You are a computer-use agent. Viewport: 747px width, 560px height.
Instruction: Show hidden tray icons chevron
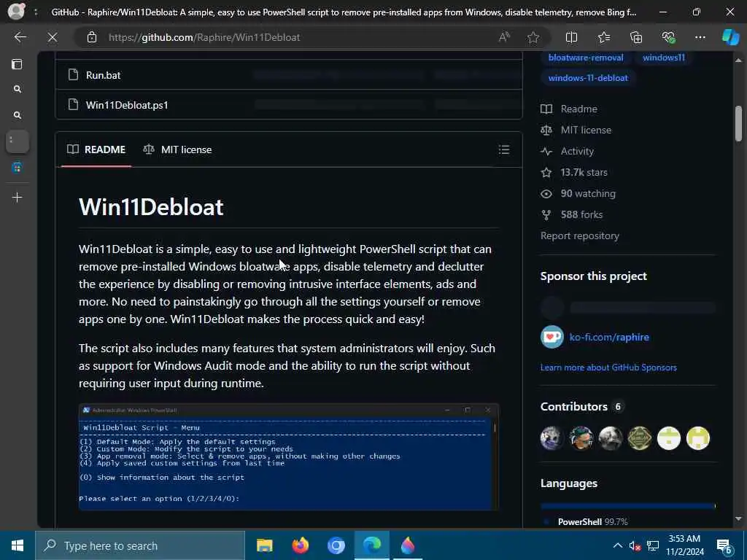pyautogui.click(x=617, y=545)
